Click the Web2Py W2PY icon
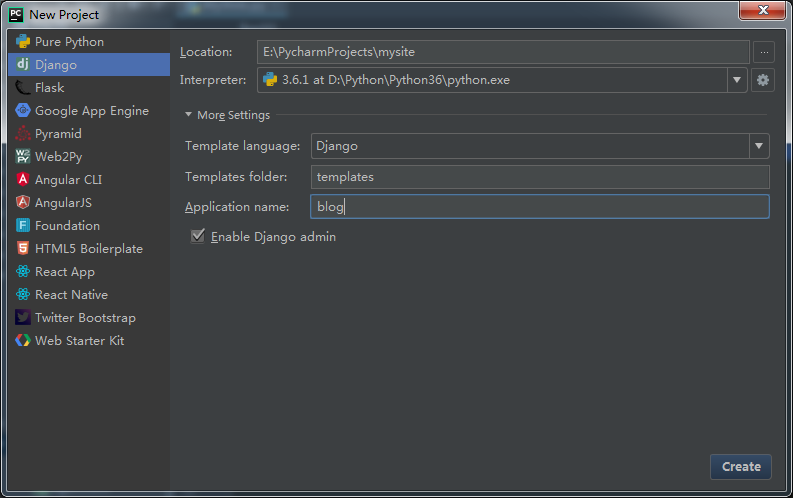 click(23, 156)
